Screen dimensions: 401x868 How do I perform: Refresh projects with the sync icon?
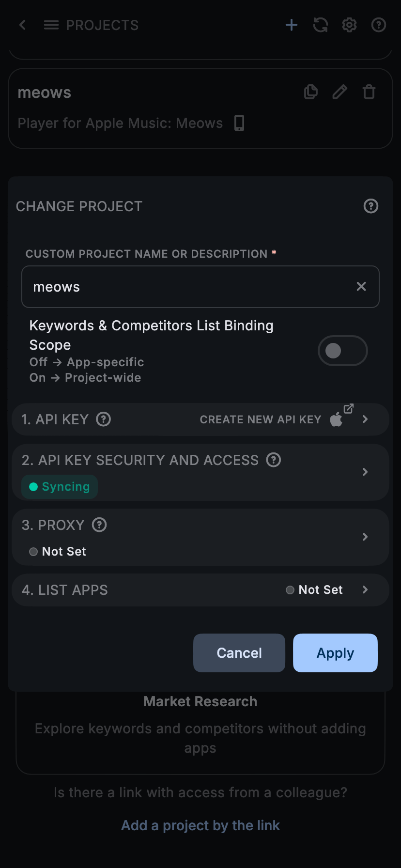click(321, 25)
